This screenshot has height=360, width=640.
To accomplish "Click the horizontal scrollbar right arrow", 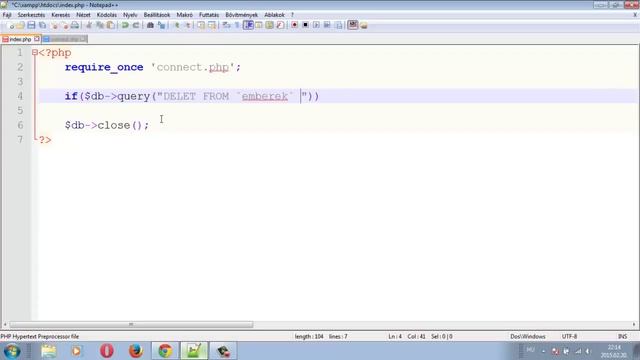I will (x=634, y=324).
